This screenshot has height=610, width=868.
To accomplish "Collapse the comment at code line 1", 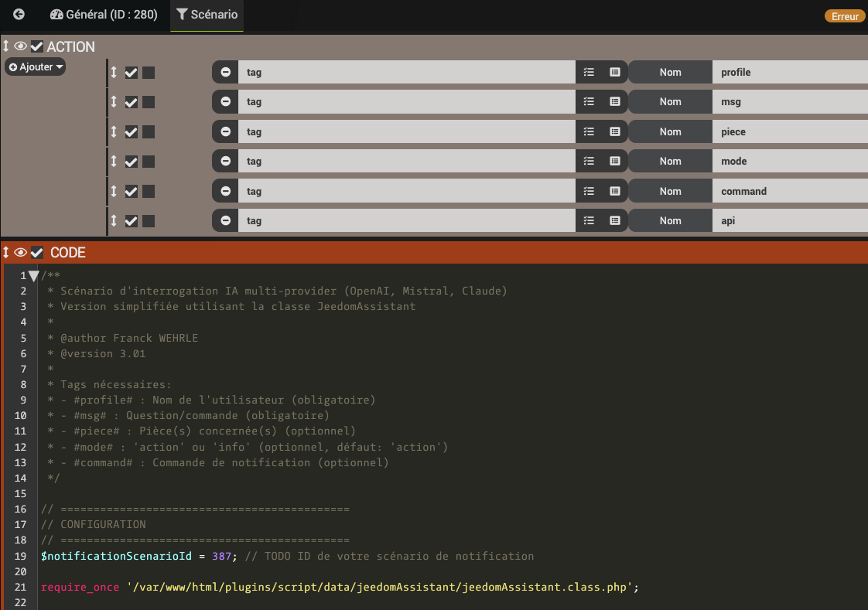I will [x=33, y=276].
